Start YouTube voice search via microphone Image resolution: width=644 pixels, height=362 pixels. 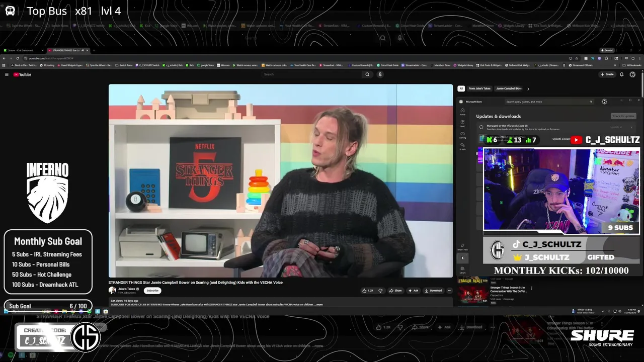(x=380, y=74)
